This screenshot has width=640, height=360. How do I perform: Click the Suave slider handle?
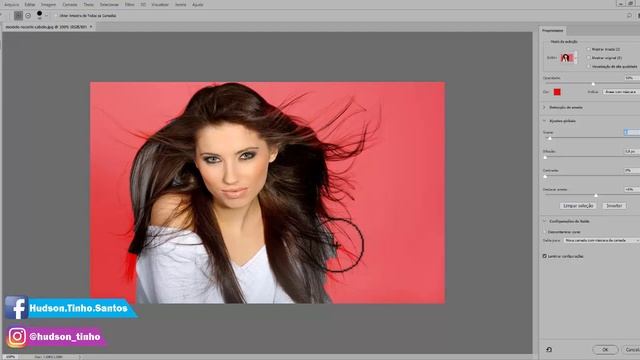click(550, 138)
